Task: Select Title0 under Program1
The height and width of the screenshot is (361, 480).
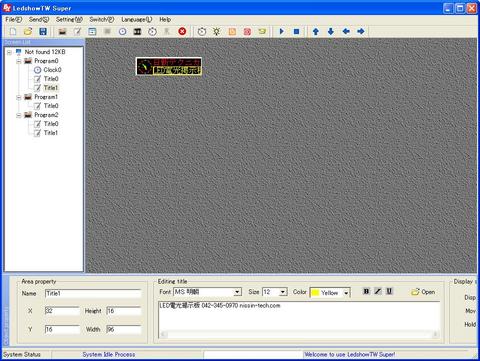Action: 51,106
